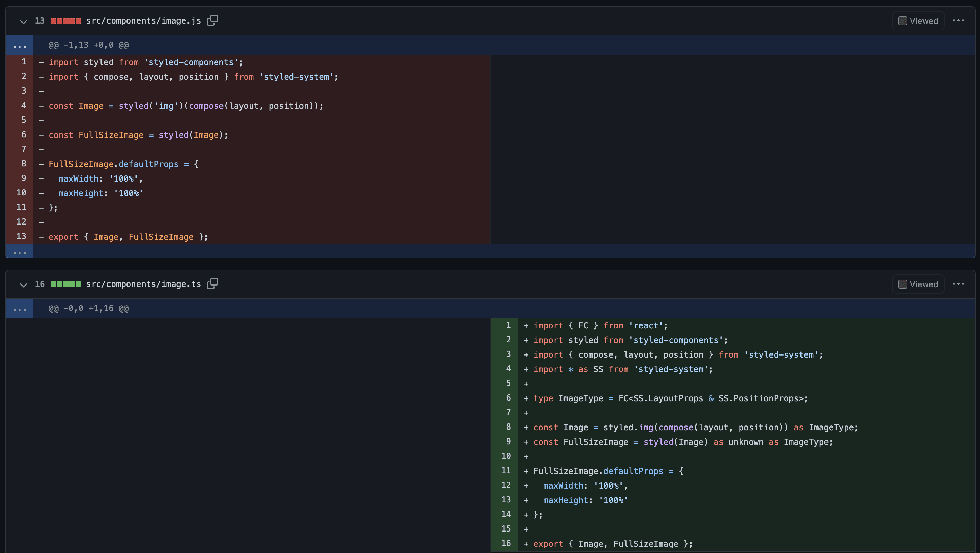The height and width of the screenshot is (553, 980).
Task: Collapse the image.ts file diff
Action: [x=24, y=285]
